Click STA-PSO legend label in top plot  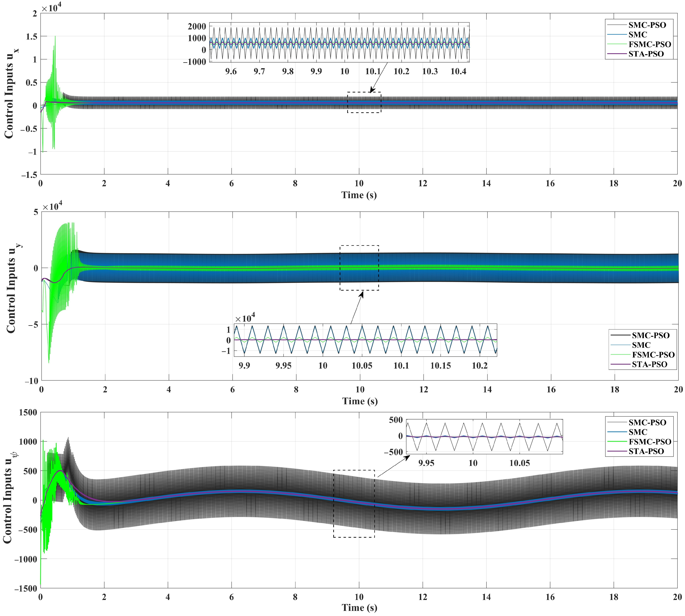click(646, 54)
